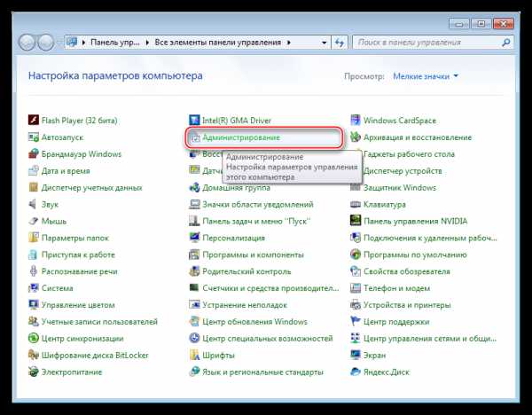Open Телефон и модем link
Viewport: 532px width, 415px height.
[396, 288]
